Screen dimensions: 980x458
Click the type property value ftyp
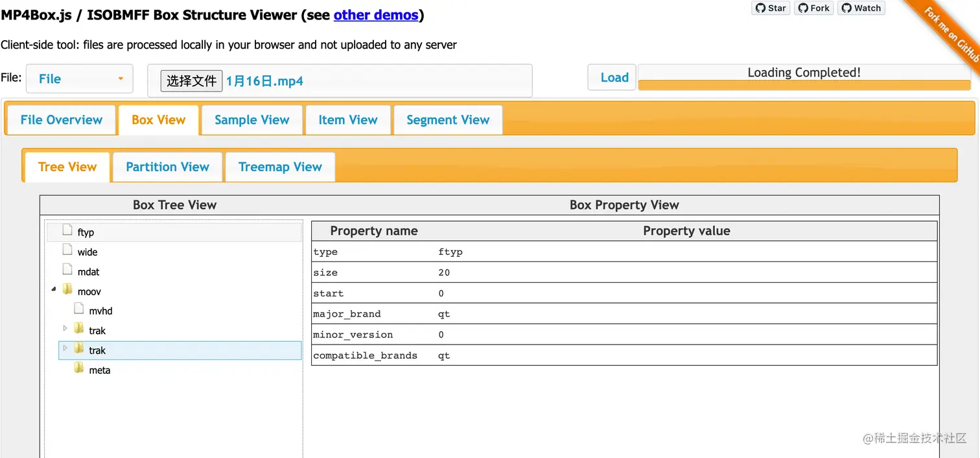point(450,252)
